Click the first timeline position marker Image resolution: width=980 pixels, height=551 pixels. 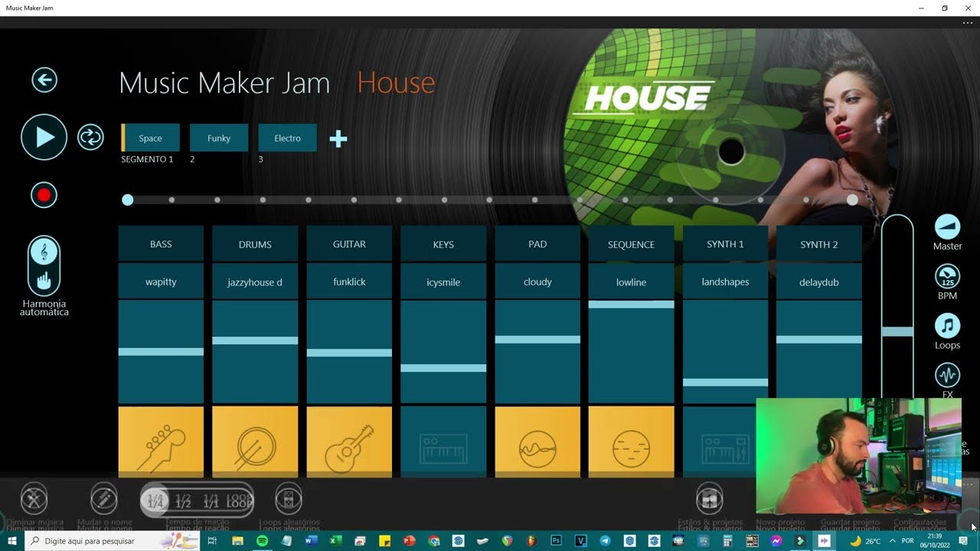pyautogui.click(x=128, y=200)
